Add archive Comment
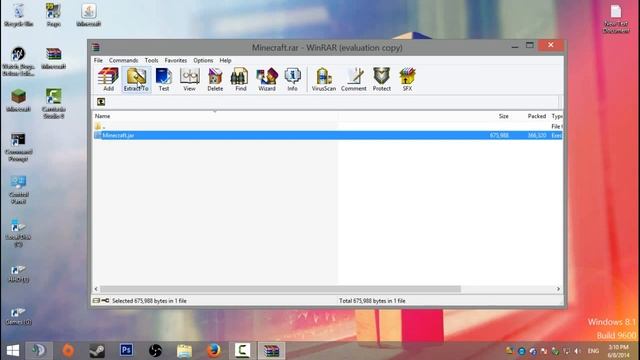This screenshot has width=640, height=360. pos(354,79)
